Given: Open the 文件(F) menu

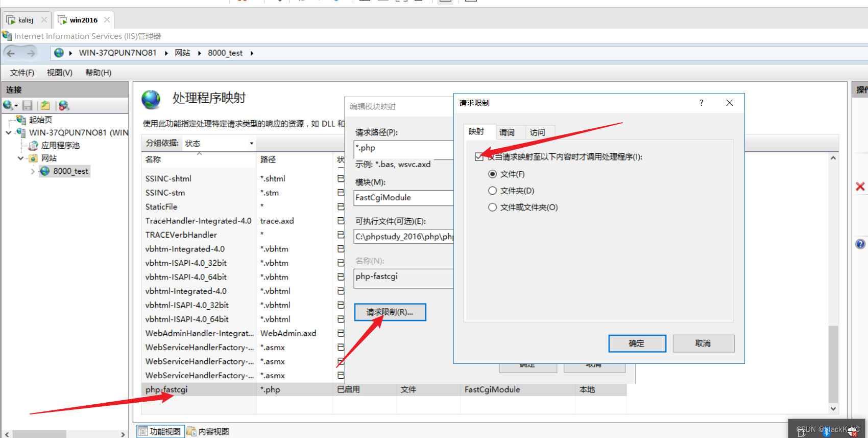Looking at the screenshot, I should pyautogui.click(x=22, y=73).
